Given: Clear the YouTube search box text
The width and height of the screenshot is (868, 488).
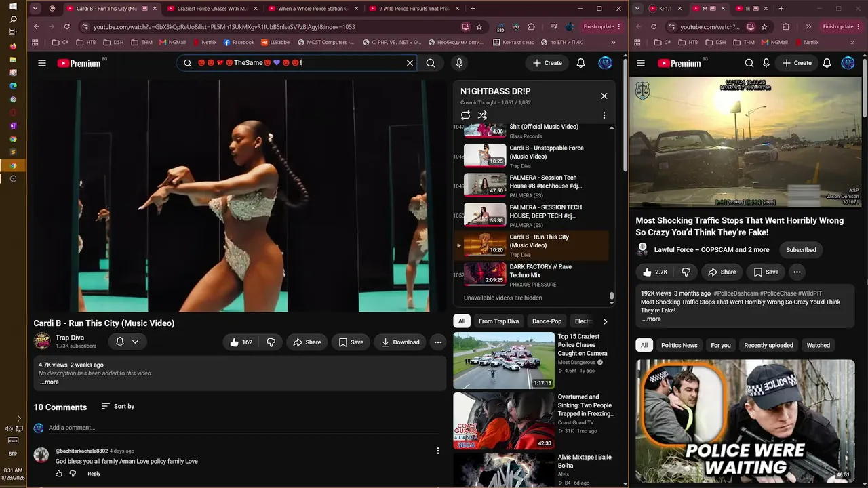Looking at the screenshot, I should (x=410, y=63).
